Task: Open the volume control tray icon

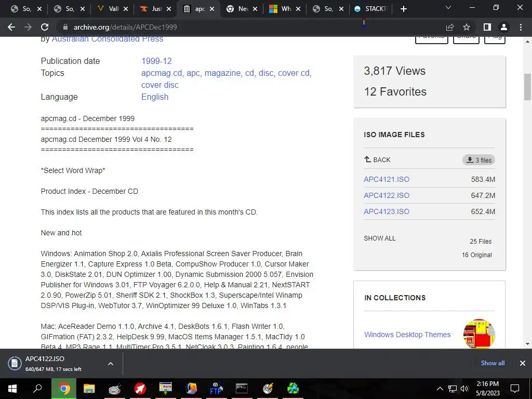Action: click(x=464, y=389)
